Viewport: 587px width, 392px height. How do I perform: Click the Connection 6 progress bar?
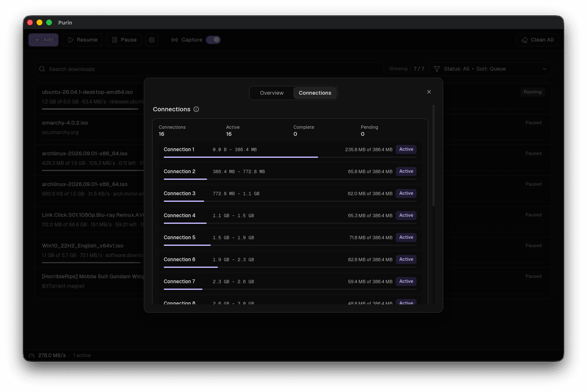click(x=290, y=267)
